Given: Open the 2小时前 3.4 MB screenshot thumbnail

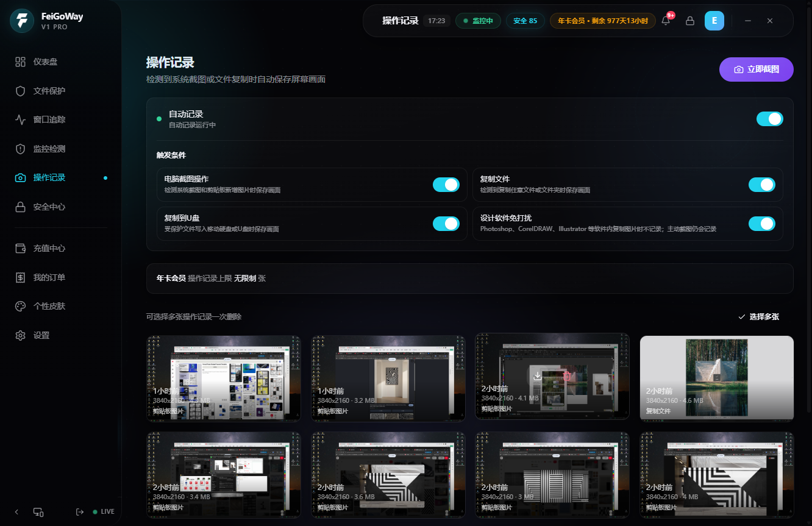Looking at the screenshot, I should [224, 475].
